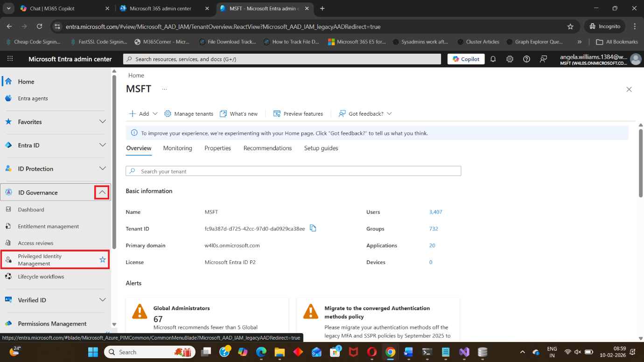644x362 pixels.
Task: Open the notifications bell icon
Action: pyautogui.click(x=493, y=59)
